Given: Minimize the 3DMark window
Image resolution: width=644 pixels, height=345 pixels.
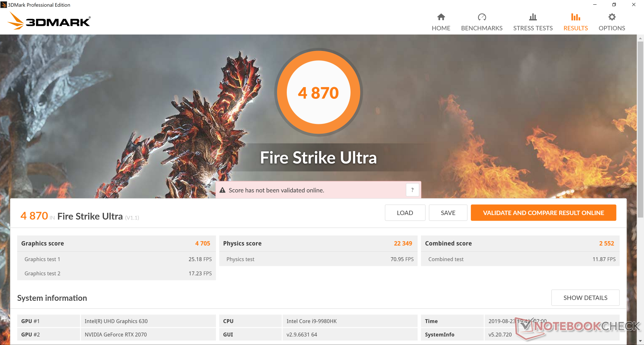Looking at the screenshot, I should [595, 5].
